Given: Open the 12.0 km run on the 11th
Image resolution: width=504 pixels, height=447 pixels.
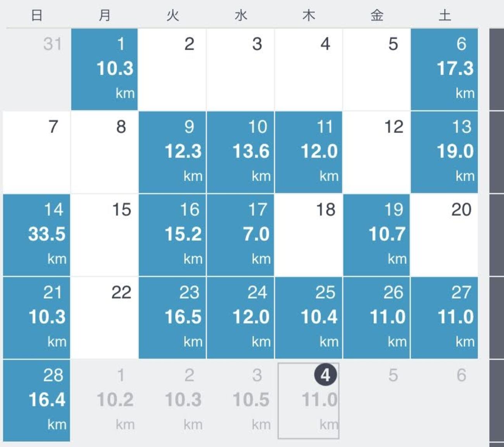Looking at the screenshot, I should click(309, 152).
